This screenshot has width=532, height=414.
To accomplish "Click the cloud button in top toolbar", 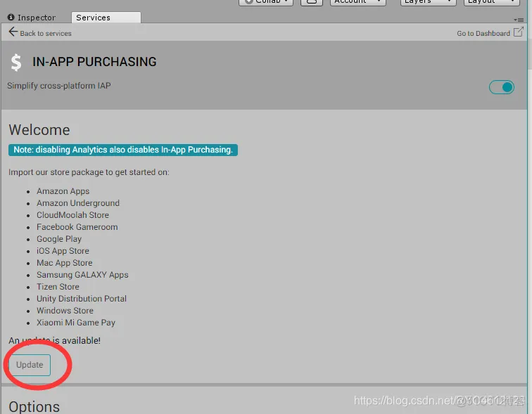I will pos(312,2).
